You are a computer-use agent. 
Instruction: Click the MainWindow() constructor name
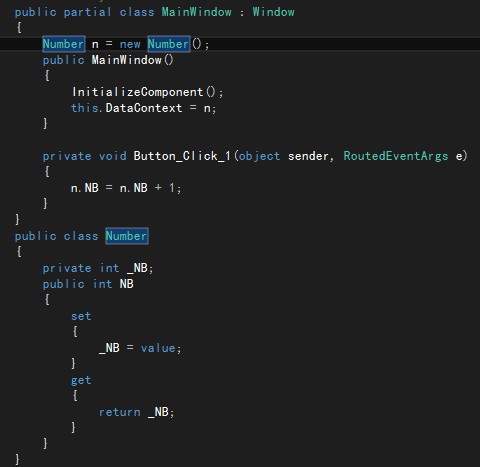[x=127, y=60]
